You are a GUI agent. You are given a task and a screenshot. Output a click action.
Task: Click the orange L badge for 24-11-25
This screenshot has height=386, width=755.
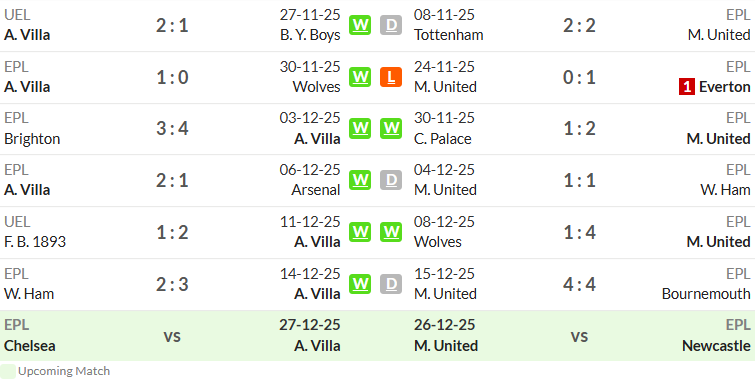click(x=391, y=77)
